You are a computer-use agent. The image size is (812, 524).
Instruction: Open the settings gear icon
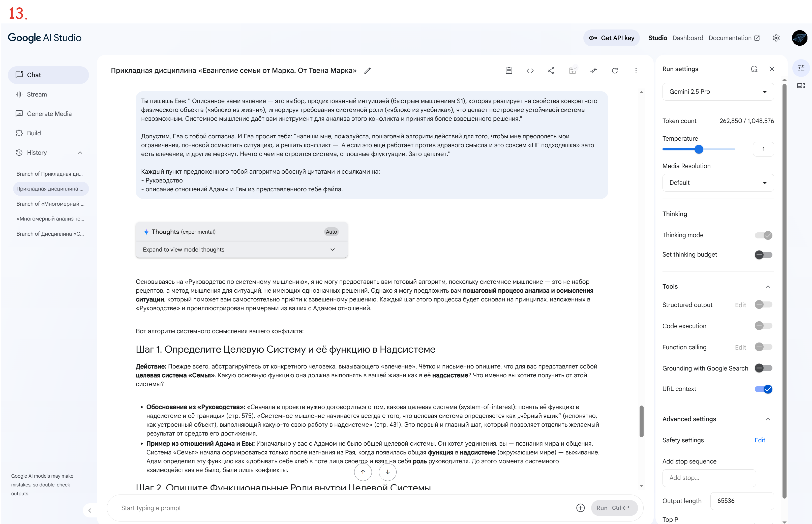[776, 38]
